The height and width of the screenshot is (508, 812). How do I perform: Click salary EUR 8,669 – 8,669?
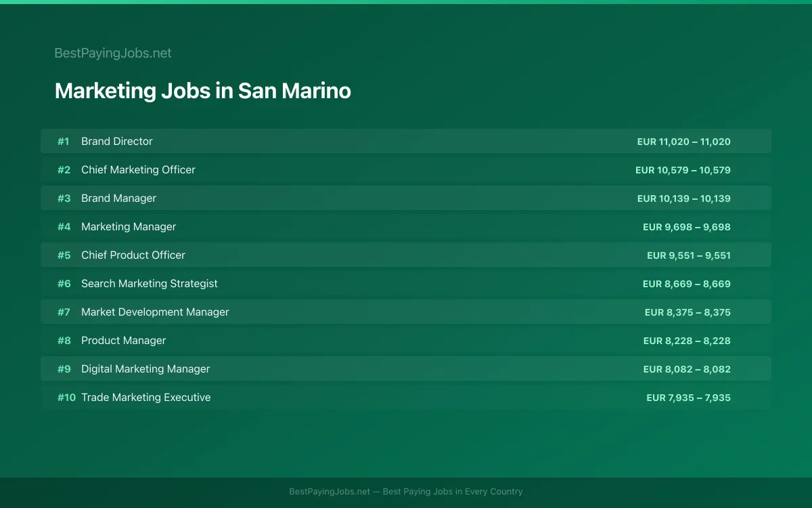pos(687,284)
